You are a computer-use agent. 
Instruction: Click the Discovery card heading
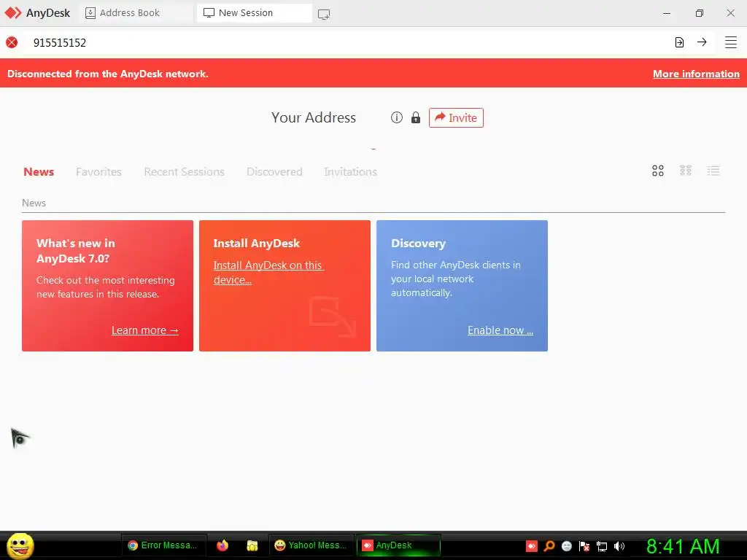pyautogui.click(x=418, y=244)
